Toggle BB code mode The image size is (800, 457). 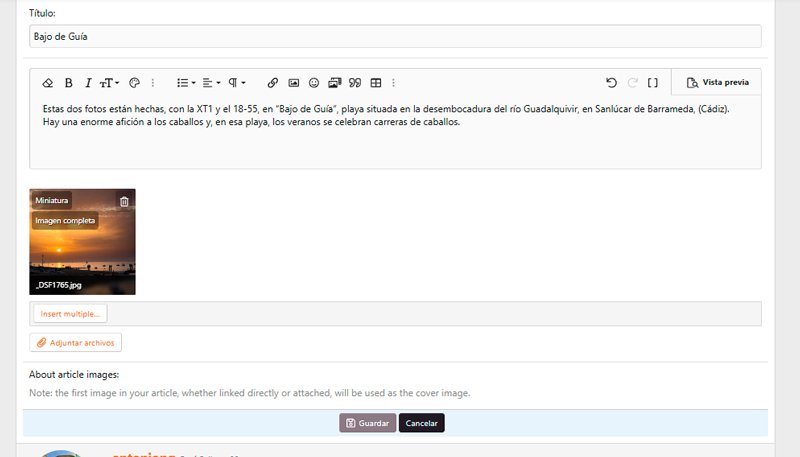pos(653,83)
